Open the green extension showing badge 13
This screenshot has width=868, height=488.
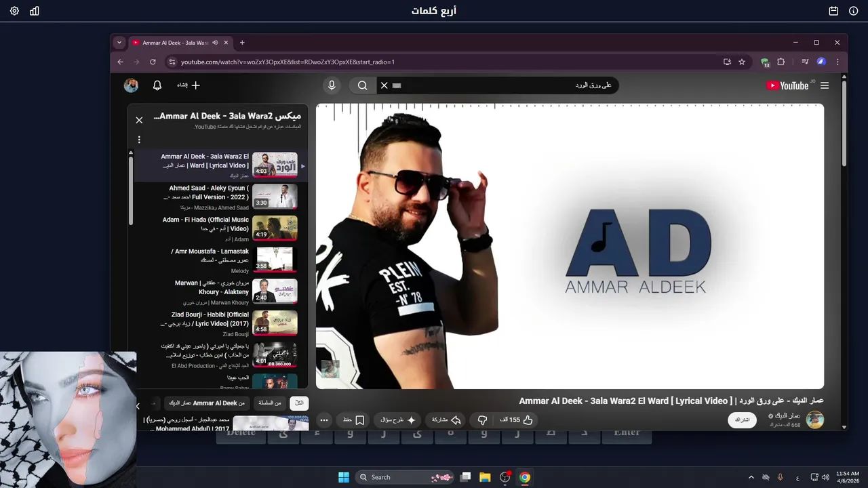pyautogui.click(x=765, y=62)
